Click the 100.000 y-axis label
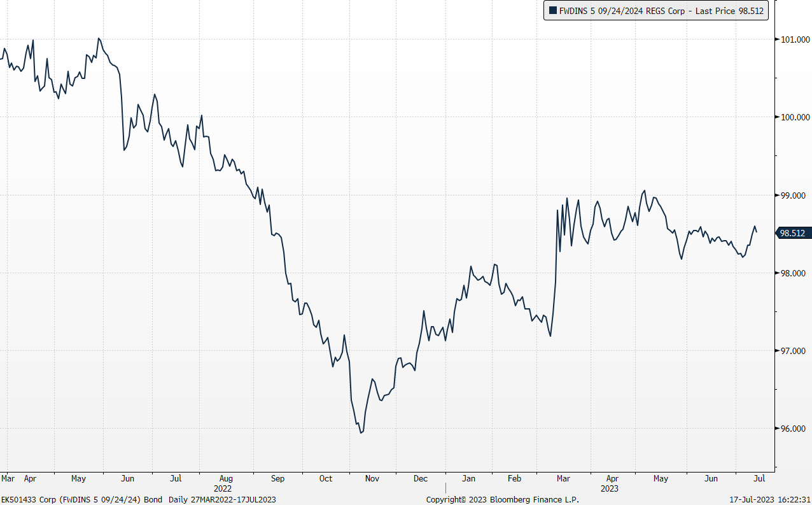The height and width of the screenshot is (505, 812). pyautogui.click(x=795, y=117)
